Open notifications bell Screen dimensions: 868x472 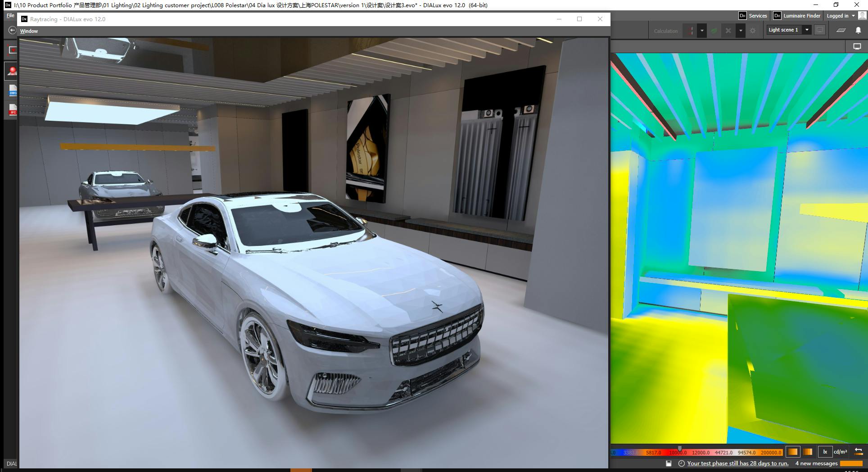click(x=858, y=30)
